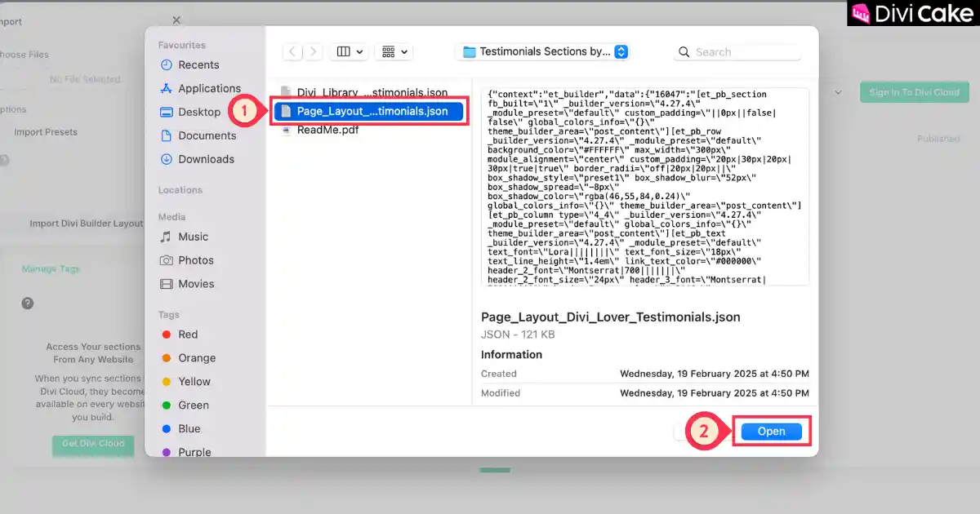Filter by the Blue tag
The width and height of the screenshot is (980, 514).
189,429
